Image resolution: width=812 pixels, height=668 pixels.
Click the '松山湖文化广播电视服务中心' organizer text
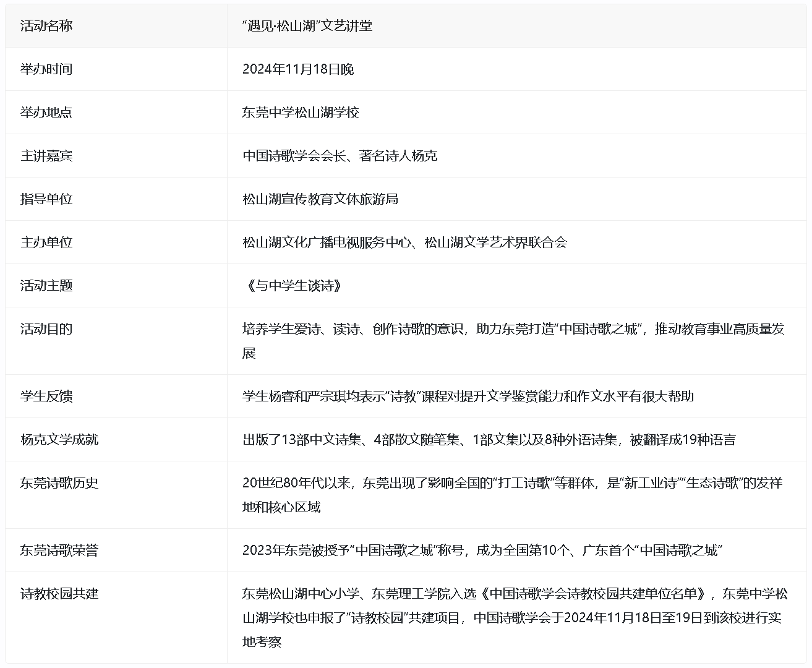(327, 242)
